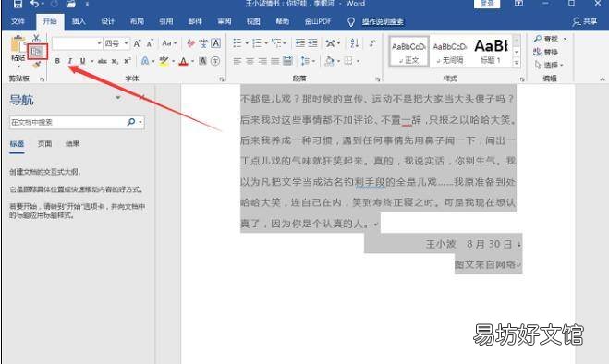609x364 pixels.
Task: Click the bullet list icon
Action: pos(237,43)
